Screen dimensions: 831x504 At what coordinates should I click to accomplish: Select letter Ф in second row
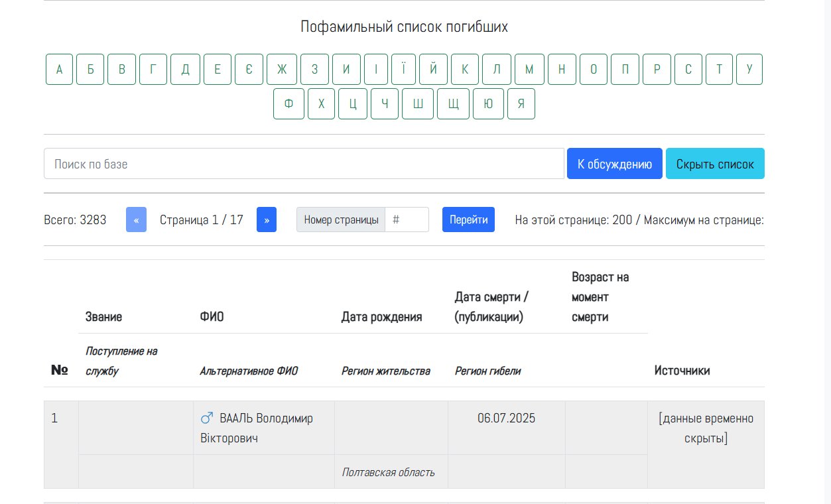[x=288, y=104]
